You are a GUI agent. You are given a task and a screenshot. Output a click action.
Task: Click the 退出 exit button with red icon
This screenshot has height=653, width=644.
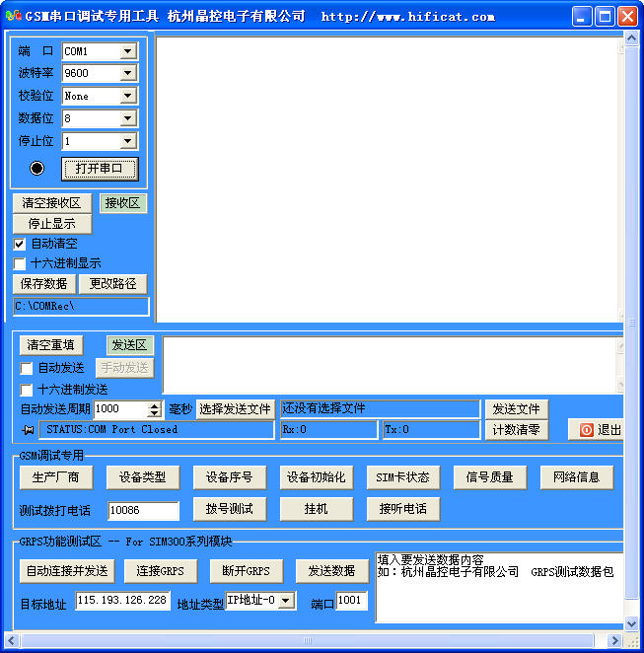point(596,430)
